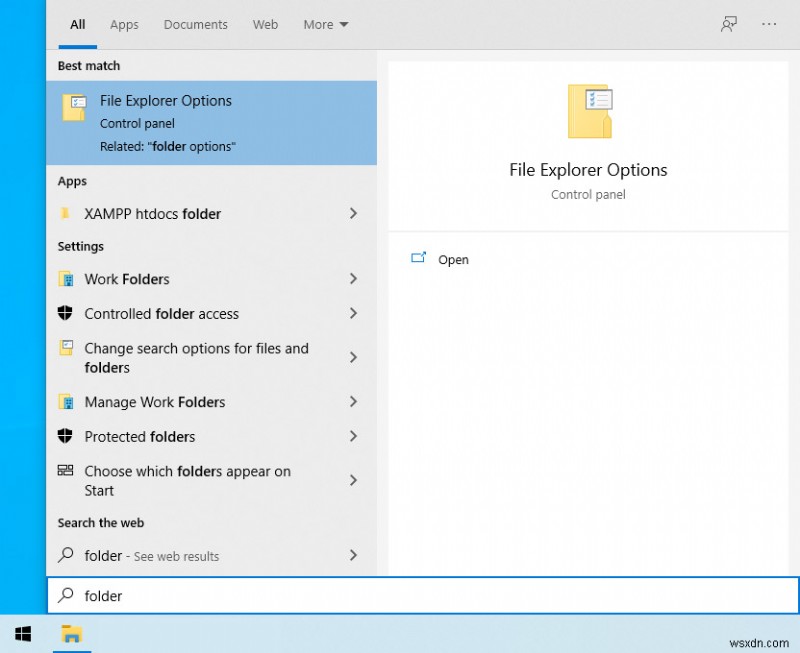The height and width of the screenshot is (653, 800).
Task: Switch to the Documents tab
Action: click(x=195, y=24)
